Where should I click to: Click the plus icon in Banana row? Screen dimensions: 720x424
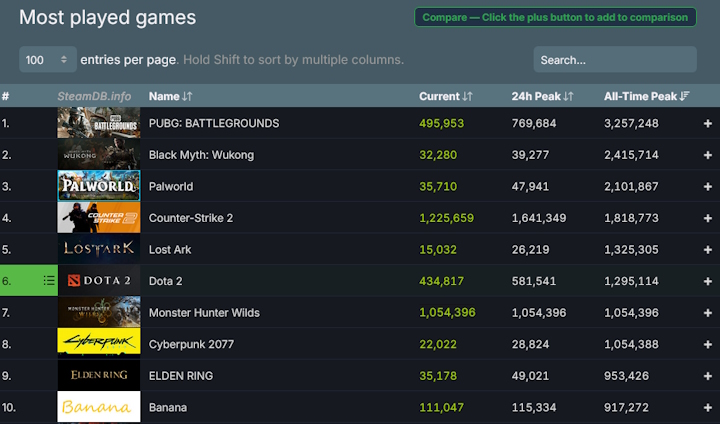[708, 407]
